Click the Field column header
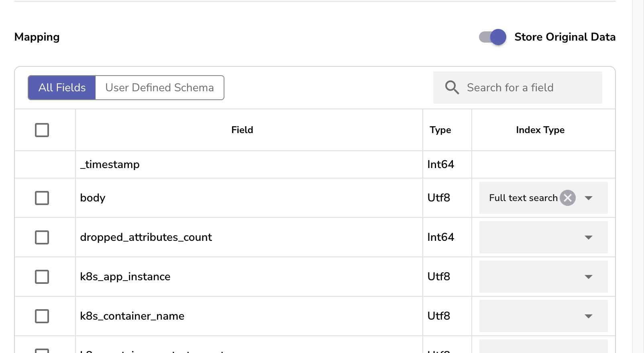This screenshot has height=353, width=644. 242,130
